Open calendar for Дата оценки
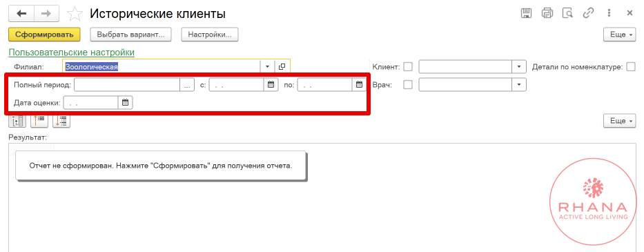644x252 pixels. [x=125, y=103]
